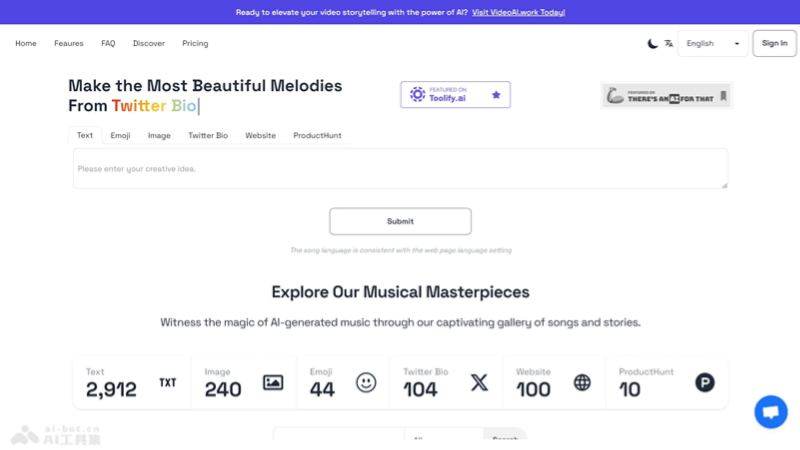Screen dimensions: 800x450
Task: Open the Pricing menu item
Action: coord(195,44)
